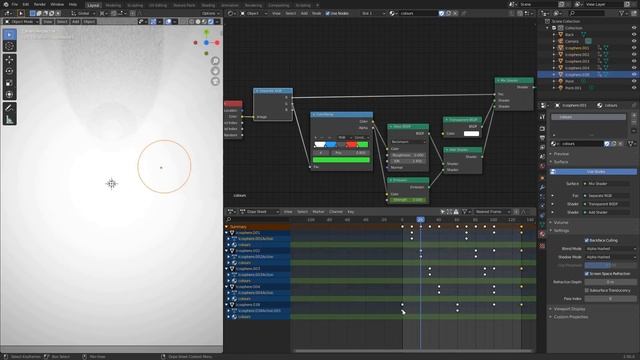Open the Material properties tab icon
Viewport: 640px width, 360px height.
(542, 234)
